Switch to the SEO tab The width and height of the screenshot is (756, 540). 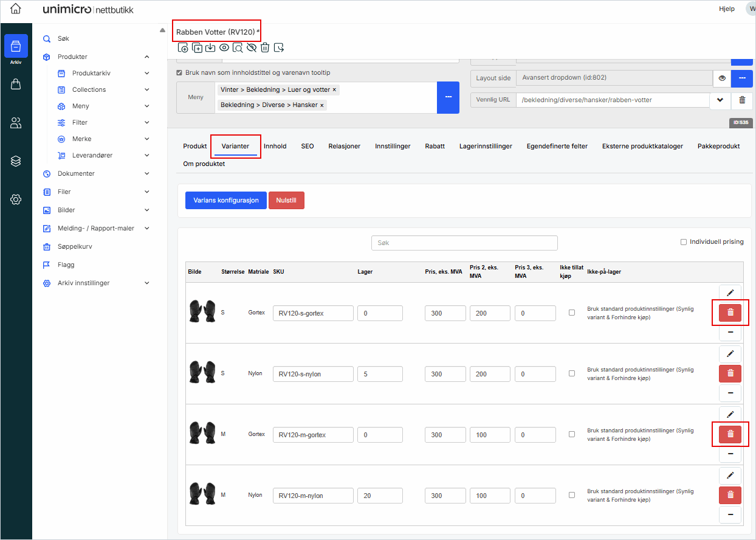(x=308, y=147)
